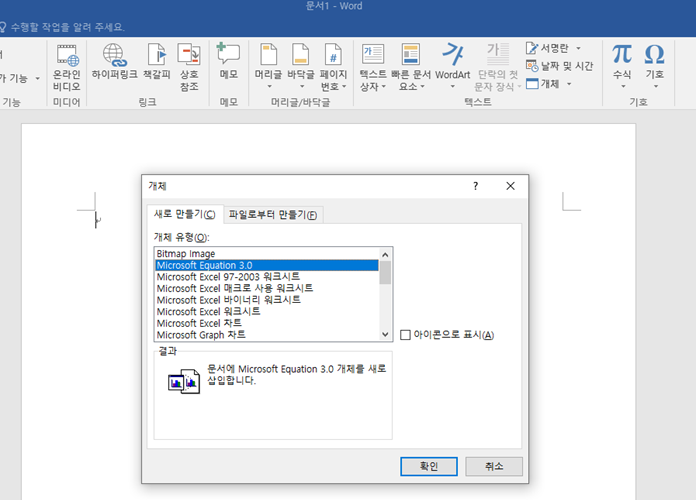Select Microsoft Excel 바이너리 워크시트 entry
This screenshot has width=696, height=500.
coord(267,300)
